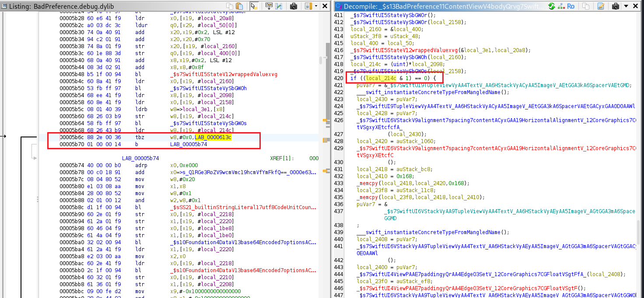Click the XREF[1] reference field
The width and height of the screenshot is (644, 298).
(x=282, y=158)
